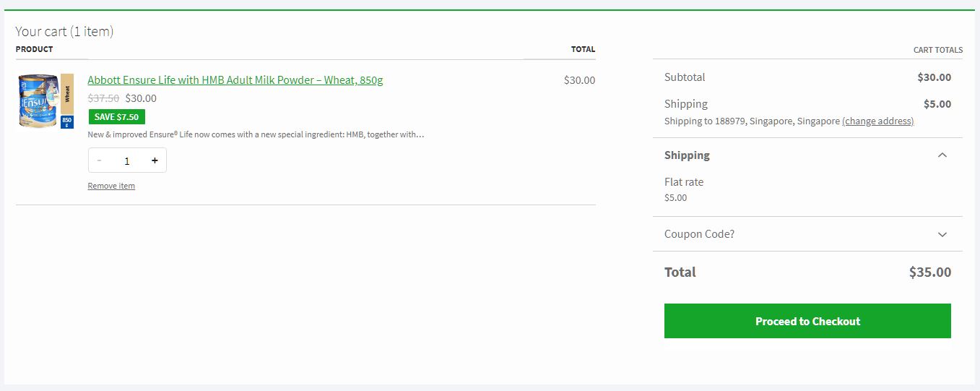Click the $35.00 total amount

pos(929,272)
